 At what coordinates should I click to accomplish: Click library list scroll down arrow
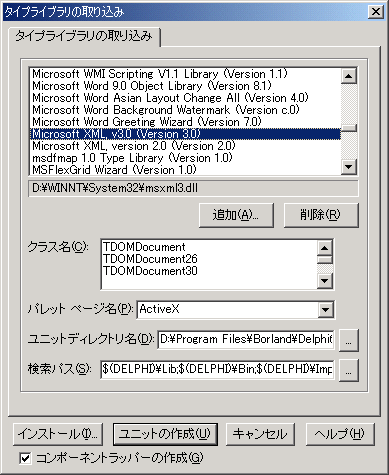pyautogui.click(x=349, y=166)
